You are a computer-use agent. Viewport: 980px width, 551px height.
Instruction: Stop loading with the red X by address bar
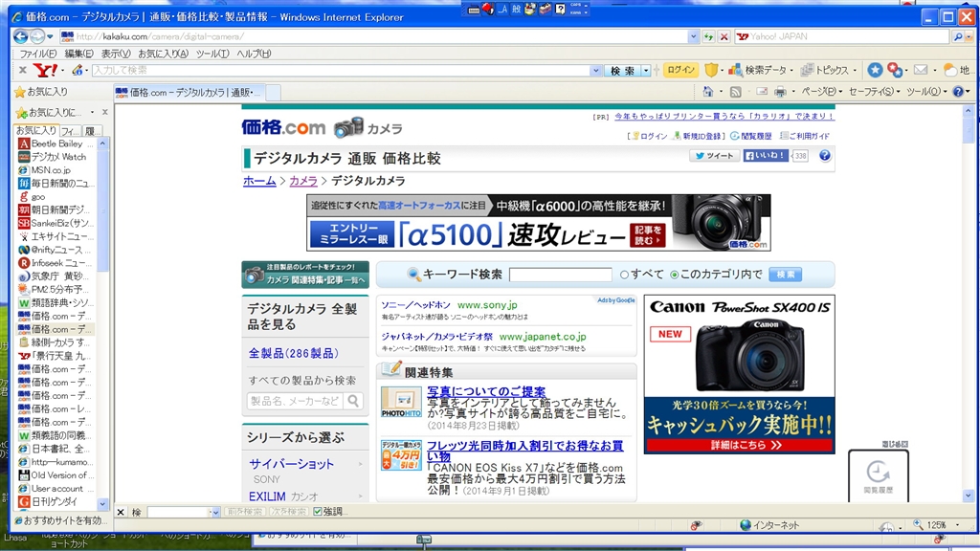click(724, 37)
